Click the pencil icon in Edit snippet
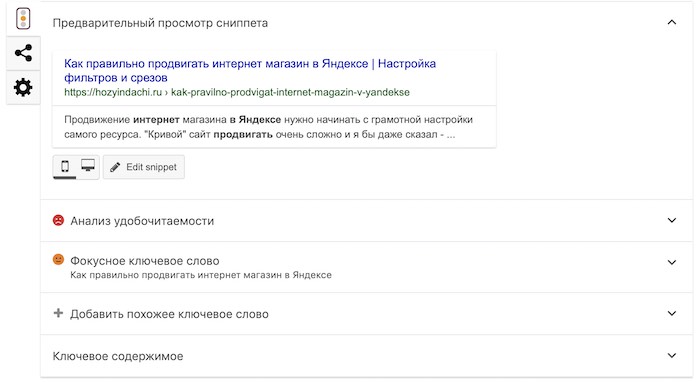The height and width of the screenshot is (382, 700). click(115, 167)
